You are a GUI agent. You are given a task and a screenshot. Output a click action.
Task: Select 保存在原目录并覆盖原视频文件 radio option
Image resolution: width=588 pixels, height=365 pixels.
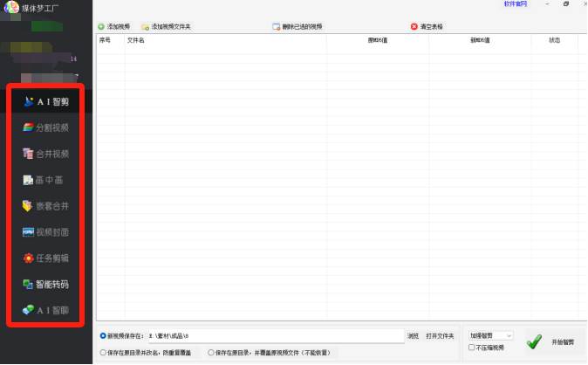(211, 353)
